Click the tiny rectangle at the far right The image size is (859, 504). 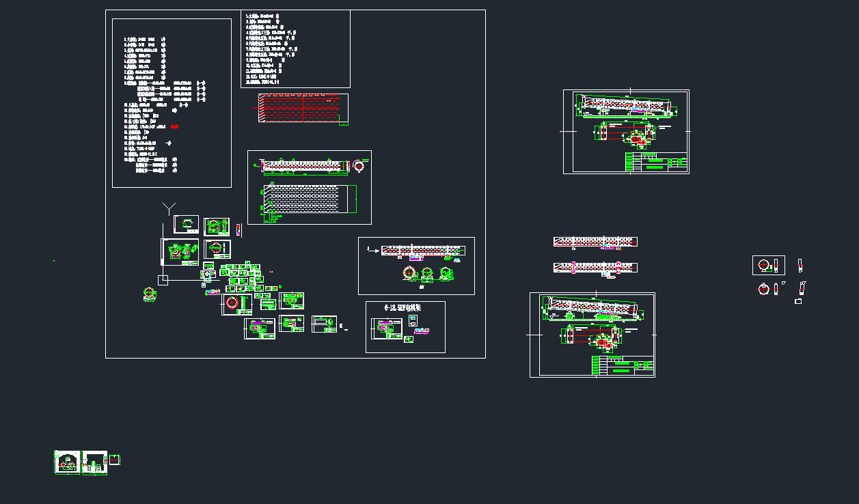(x=797, y=300)
